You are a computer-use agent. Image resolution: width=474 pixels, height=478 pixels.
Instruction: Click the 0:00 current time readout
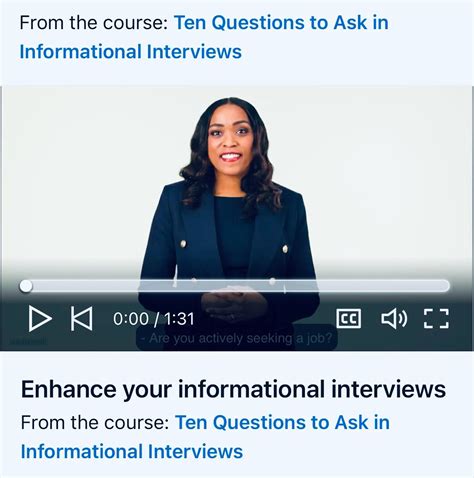coord(131,319)
